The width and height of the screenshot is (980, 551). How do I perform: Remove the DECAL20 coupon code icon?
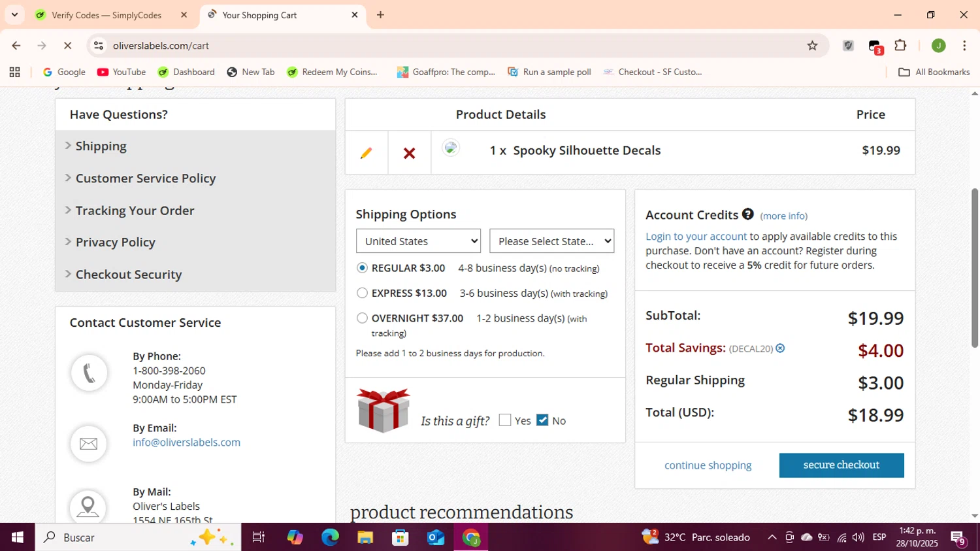click(x=780, y=348)
